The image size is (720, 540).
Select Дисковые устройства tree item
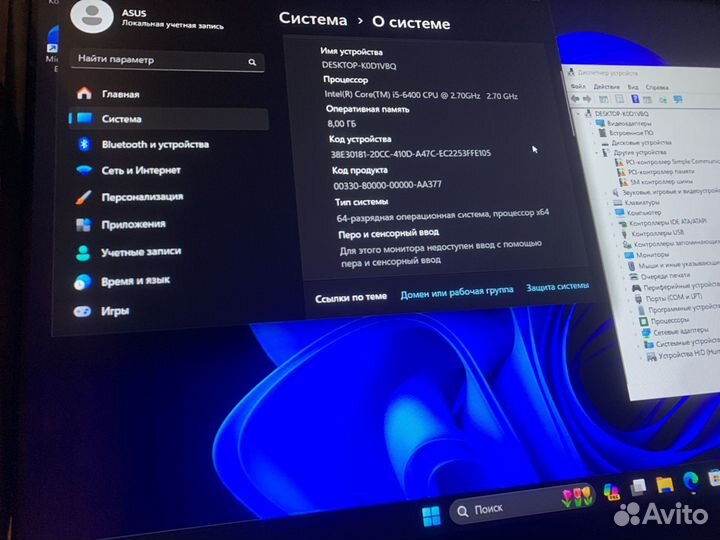click(641, 142)
